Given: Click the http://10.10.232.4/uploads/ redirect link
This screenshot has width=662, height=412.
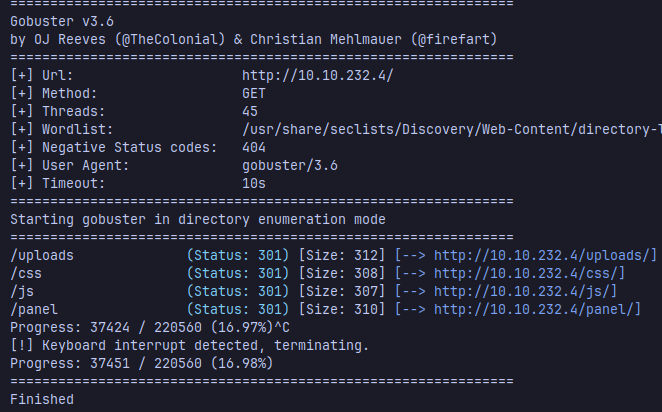Looking at the screenshot, I should pos(545,255).
